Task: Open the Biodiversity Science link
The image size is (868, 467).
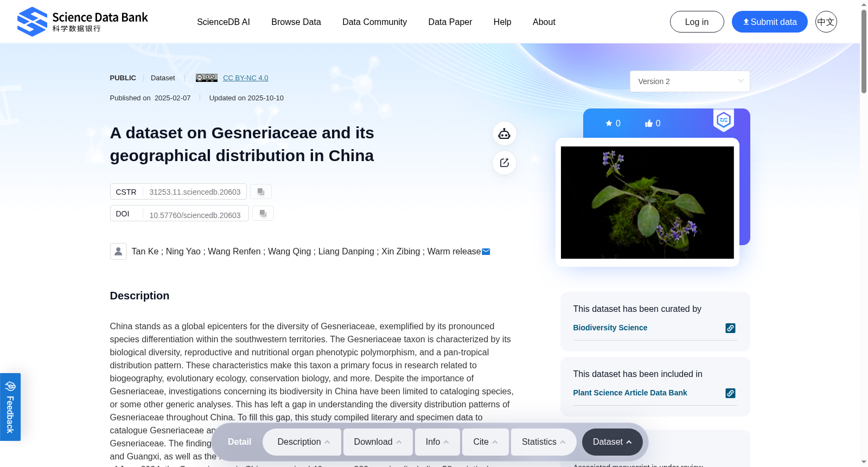Action: click(610, 328)
